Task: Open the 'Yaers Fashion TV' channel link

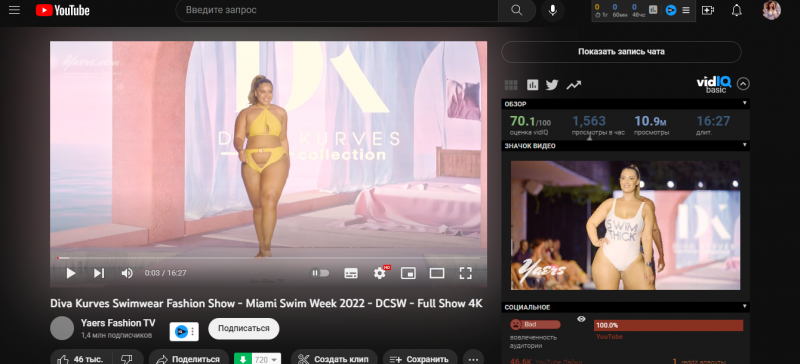Action: click(118, 323)
